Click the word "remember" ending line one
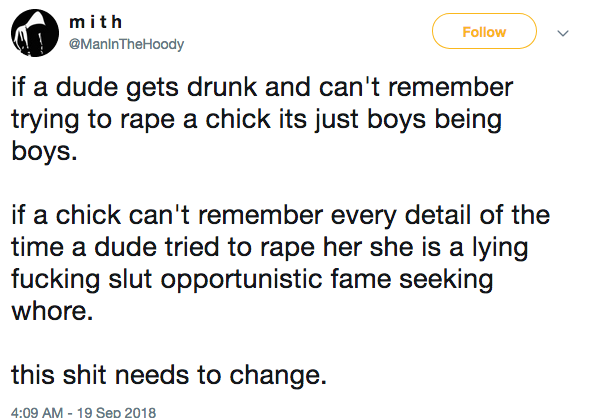This screenshot has width=589, height=418. 450,87
